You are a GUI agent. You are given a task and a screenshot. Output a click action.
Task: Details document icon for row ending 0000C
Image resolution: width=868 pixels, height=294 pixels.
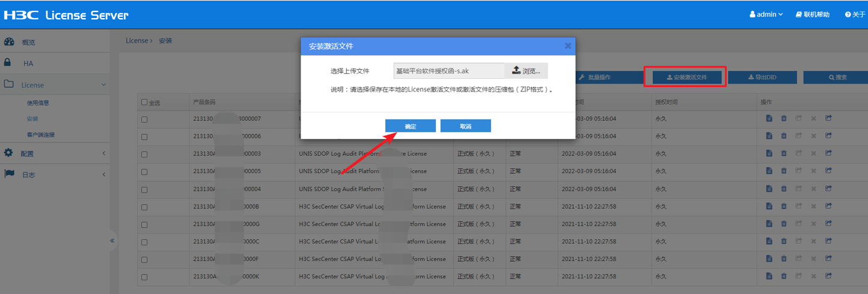769,241
